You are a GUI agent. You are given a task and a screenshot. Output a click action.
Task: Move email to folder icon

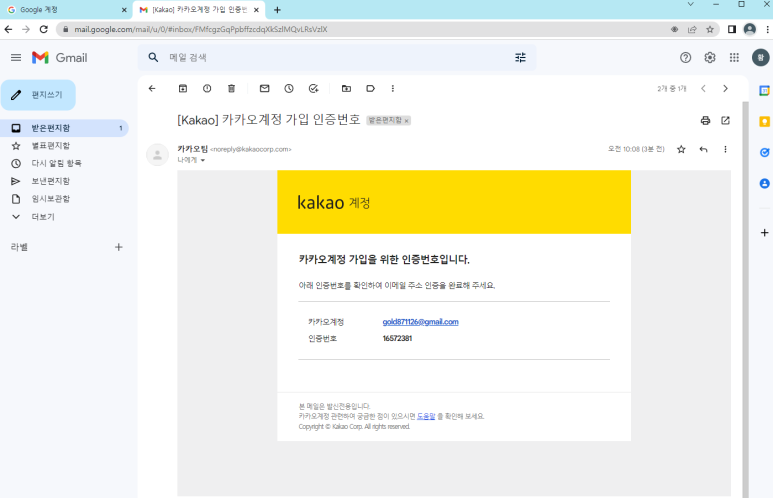(347, 89)
